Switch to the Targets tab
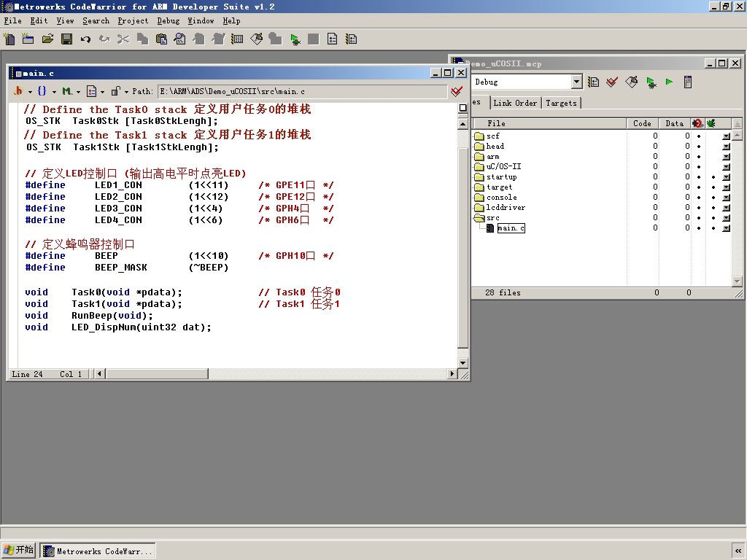747x560 pixels. [561, 103]
